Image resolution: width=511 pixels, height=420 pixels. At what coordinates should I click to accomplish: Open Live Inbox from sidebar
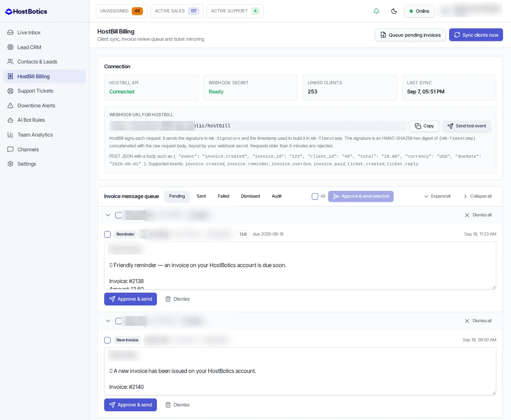(45, 32)
